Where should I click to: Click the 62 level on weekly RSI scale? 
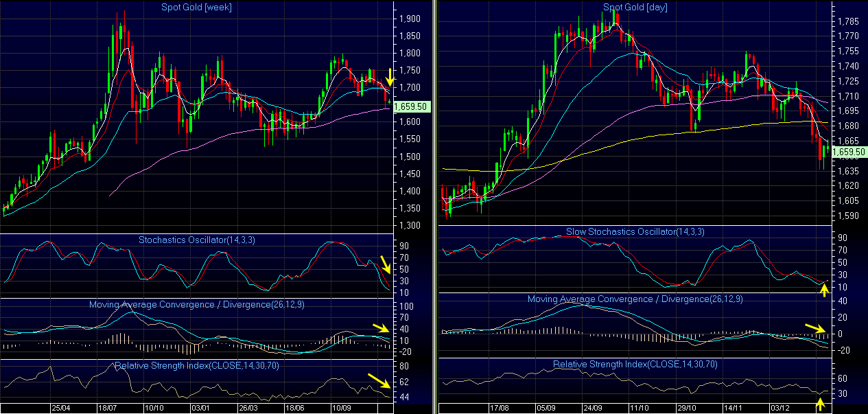404,382
